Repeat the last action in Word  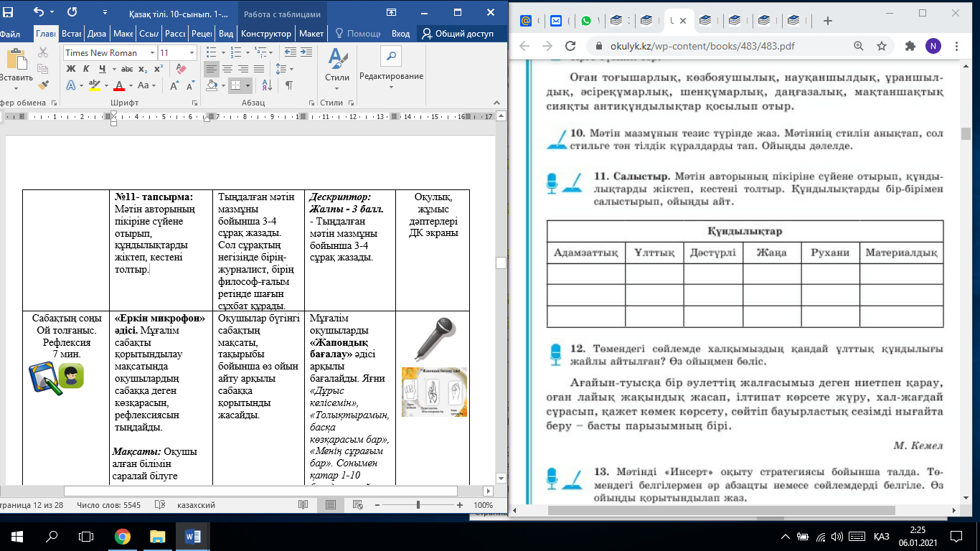(x=72, y=12)
